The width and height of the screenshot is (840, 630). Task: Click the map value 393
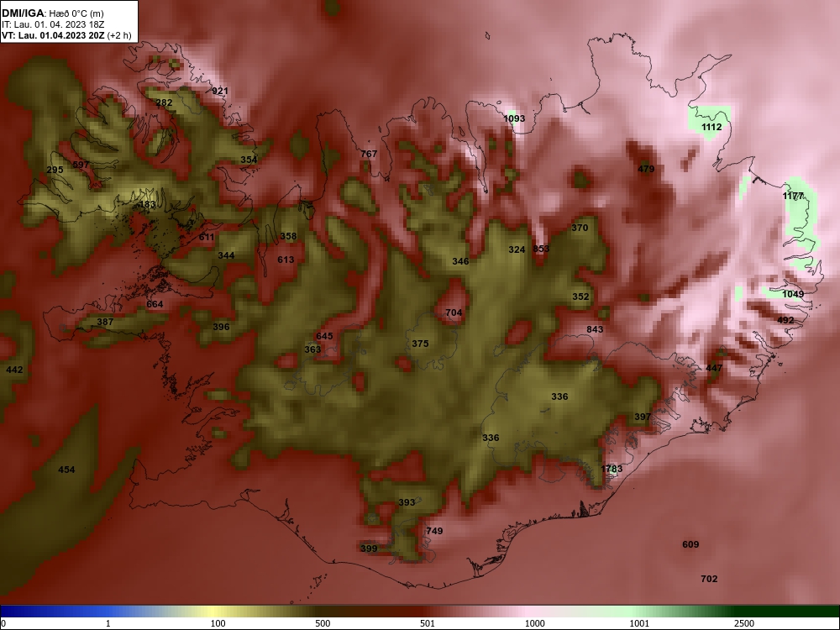point(407,502)
